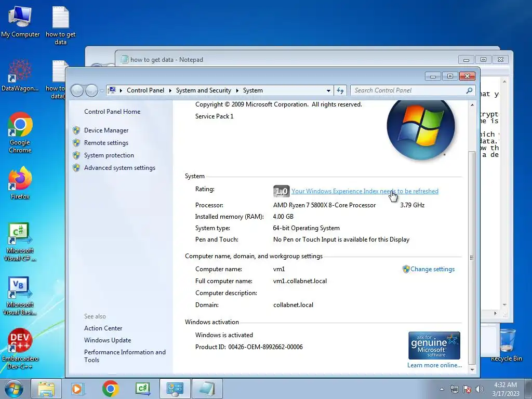
Task: Click the Notepad window title bar
Action: pos(288,59)
